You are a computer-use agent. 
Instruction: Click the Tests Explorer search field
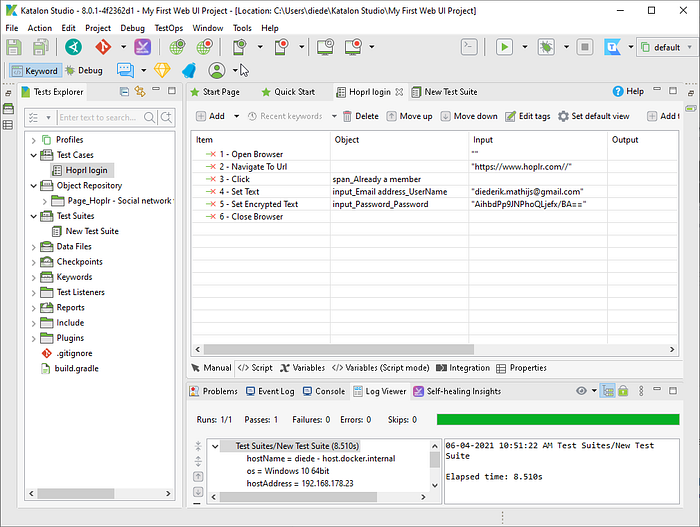pyautogui.click(x=100, y=117)
